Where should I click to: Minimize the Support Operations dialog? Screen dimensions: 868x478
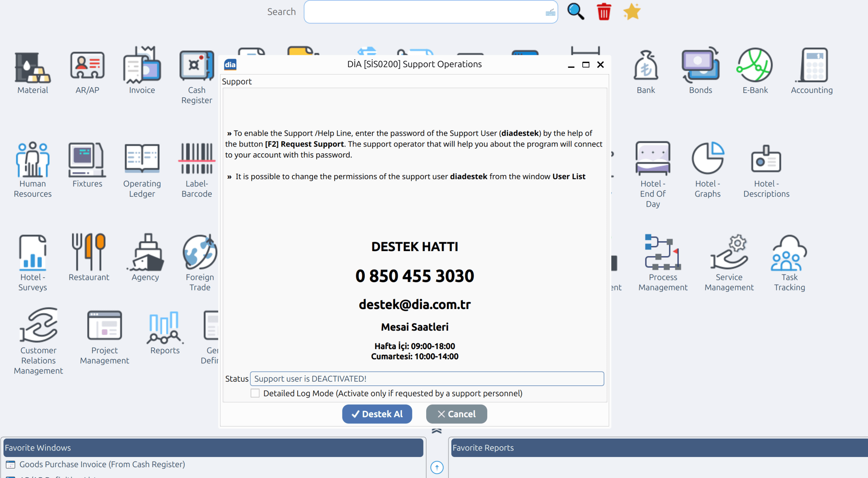point(571,65)
